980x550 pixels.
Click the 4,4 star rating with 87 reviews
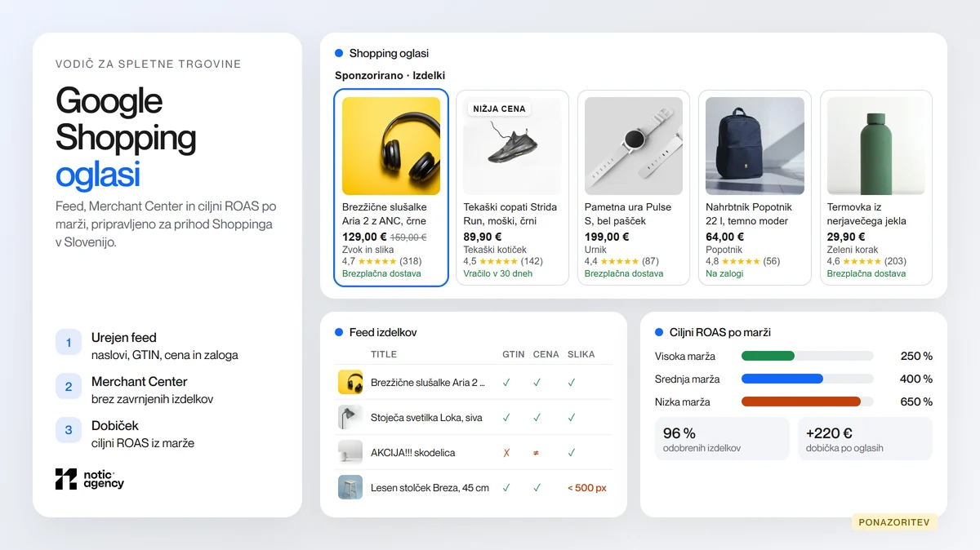621,261
